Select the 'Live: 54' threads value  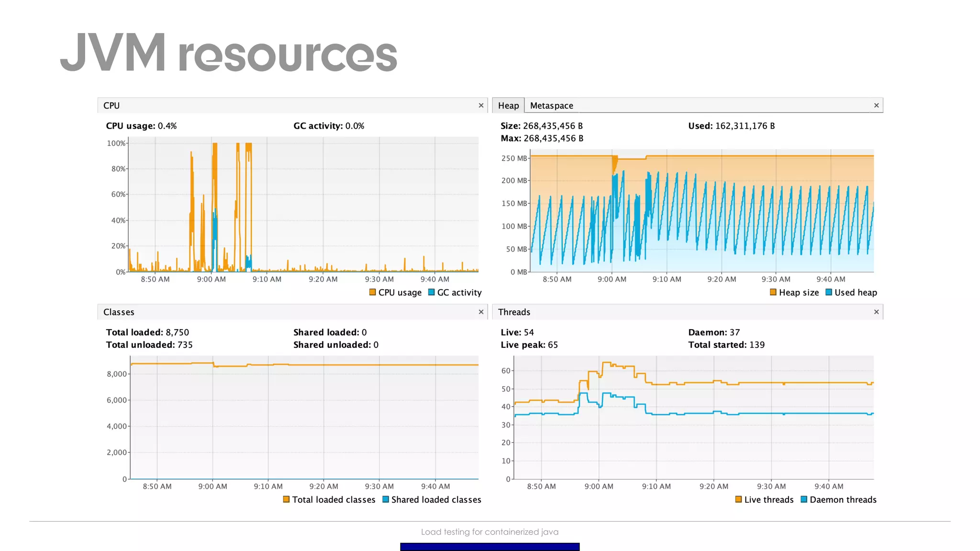coord(517,332)
